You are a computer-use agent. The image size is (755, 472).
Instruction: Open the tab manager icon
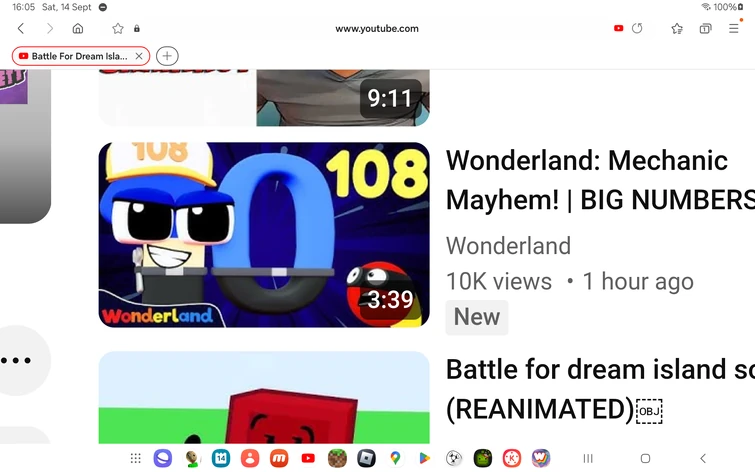click(x=705, y=28)
